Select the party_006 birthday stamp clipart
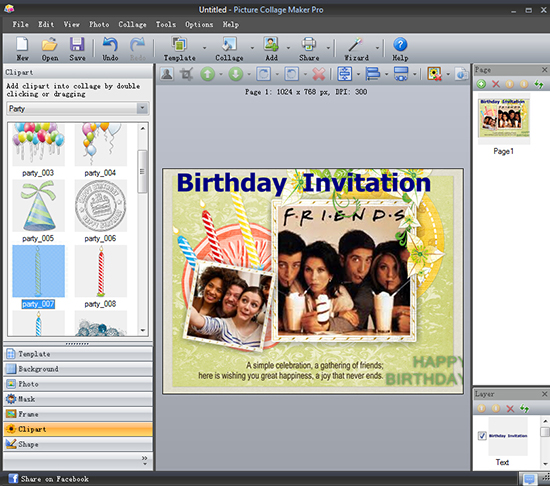The height and width of the screenshot is (486, 550). tap(101, 206)
